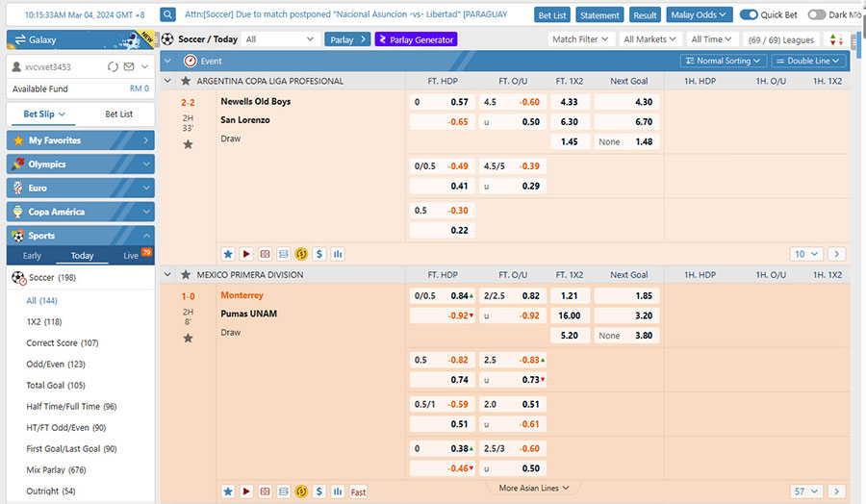Expand More Asian Lines

click(534, 489)
